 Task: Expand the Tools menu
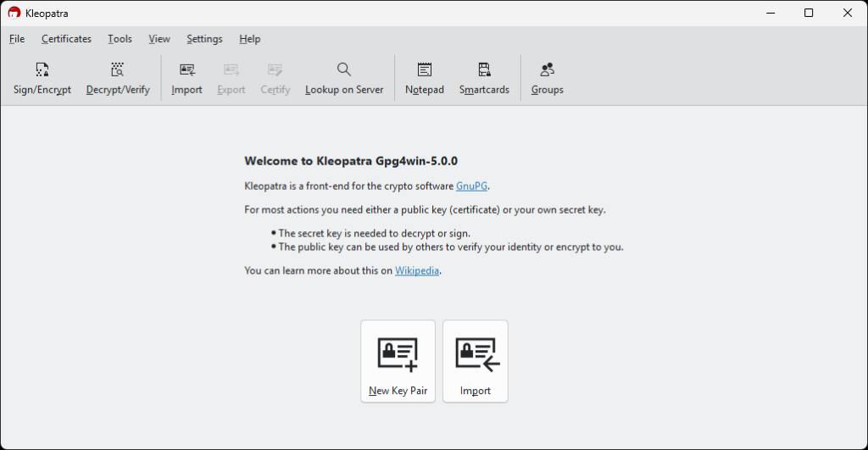[x=120, y=39]
